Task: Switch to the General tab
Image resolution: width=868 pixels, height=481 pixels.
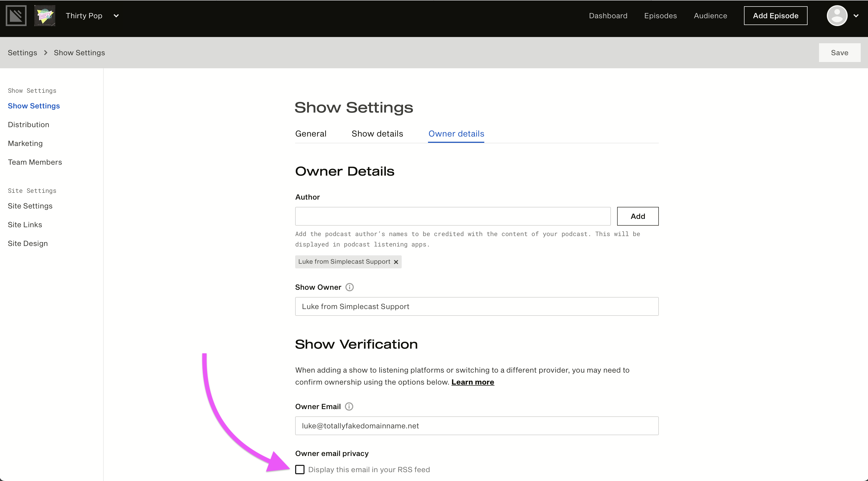Action: click(311, 134)
